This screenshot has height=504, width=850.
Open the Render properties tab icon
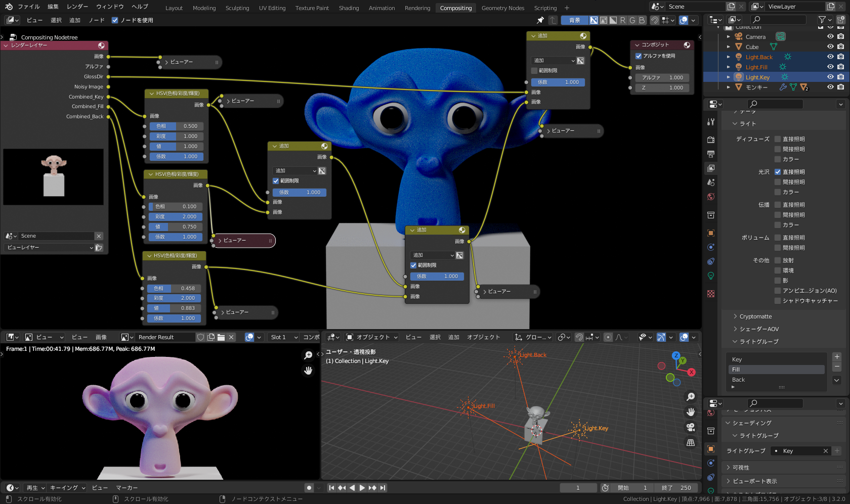point(711,140)
